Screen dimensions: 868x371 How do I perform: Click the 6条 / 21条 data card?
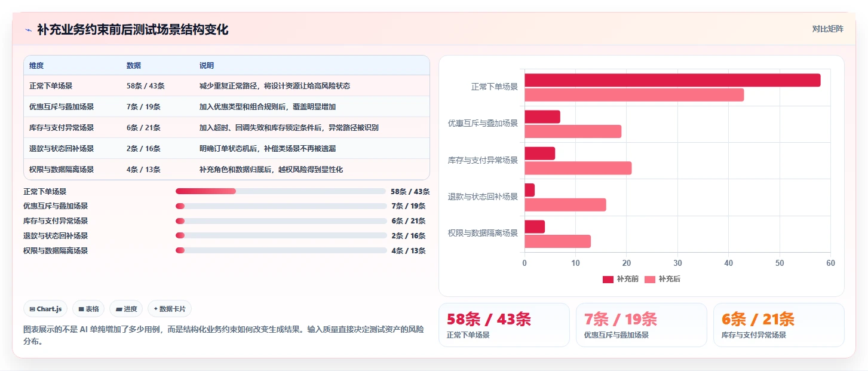click(x=779, y=325)
